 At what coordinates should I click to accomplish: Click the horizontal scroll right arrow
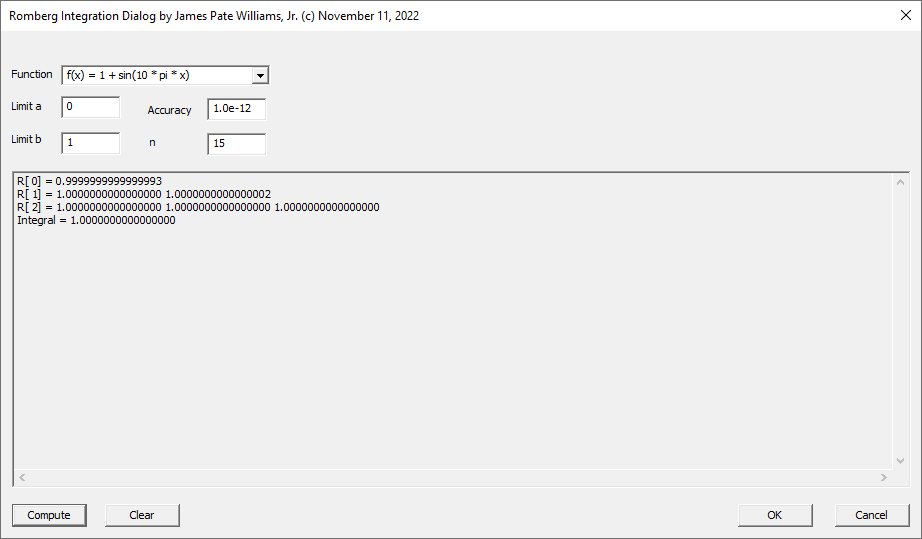(x=884, y=477)
